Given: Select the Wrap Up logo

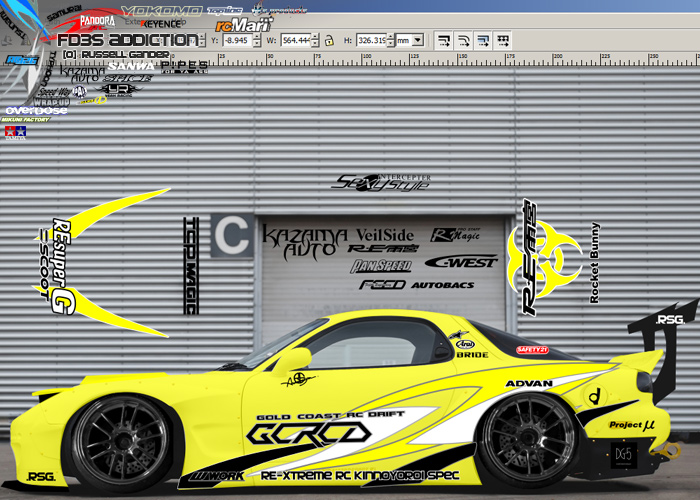Looking at the screenshot, I should point(52,102).
